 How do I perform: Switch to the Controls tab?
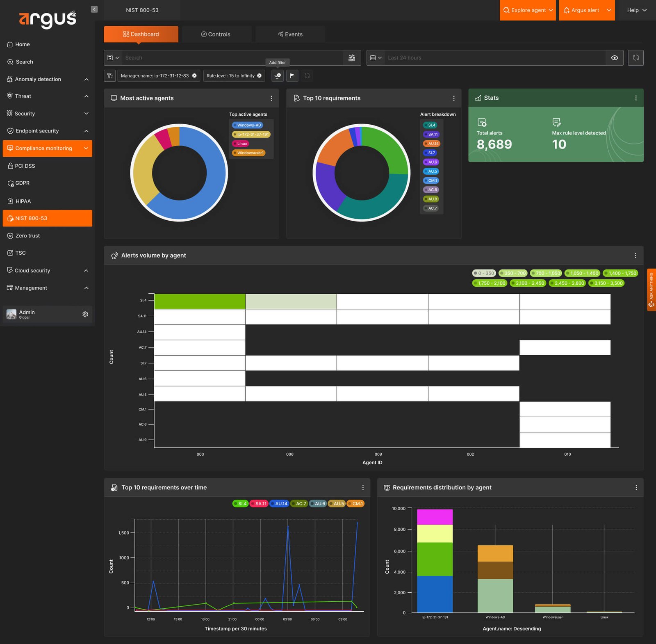tap(216, 34)
